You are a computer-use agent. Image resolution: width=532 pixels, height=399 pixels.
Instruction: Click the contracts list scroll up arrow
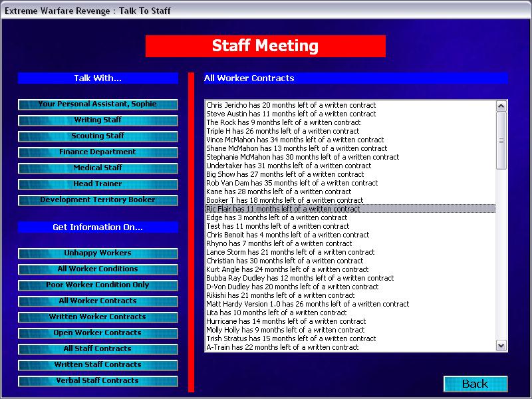pyautogui.click(x=501, y=106)
